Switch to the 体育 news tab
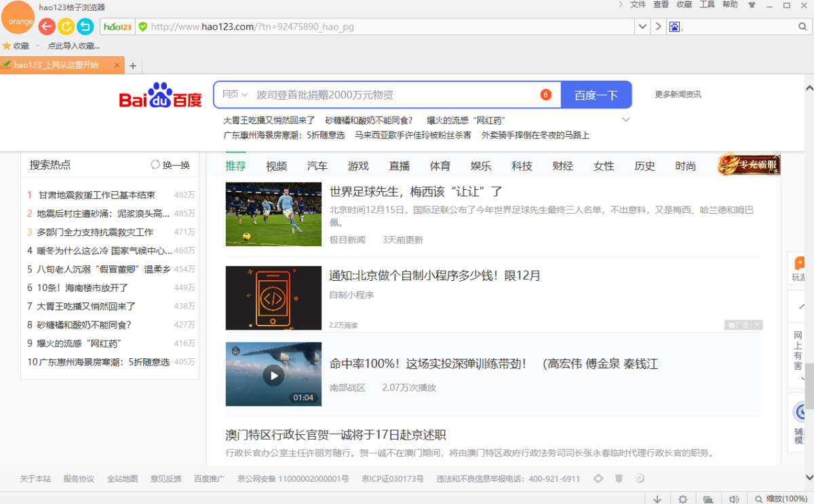Image resolution: width=814 pixels, height=504 pixels. pos(440,166)
